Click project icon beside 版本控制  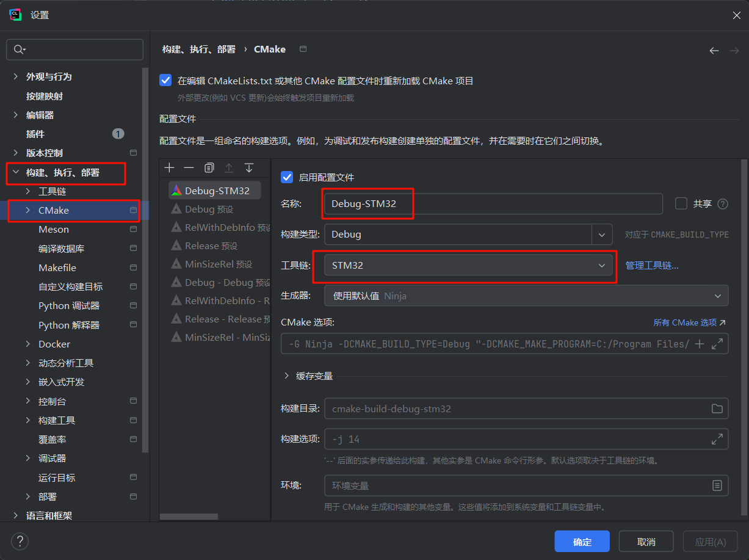pyautogui.click(x=133, y=153)
